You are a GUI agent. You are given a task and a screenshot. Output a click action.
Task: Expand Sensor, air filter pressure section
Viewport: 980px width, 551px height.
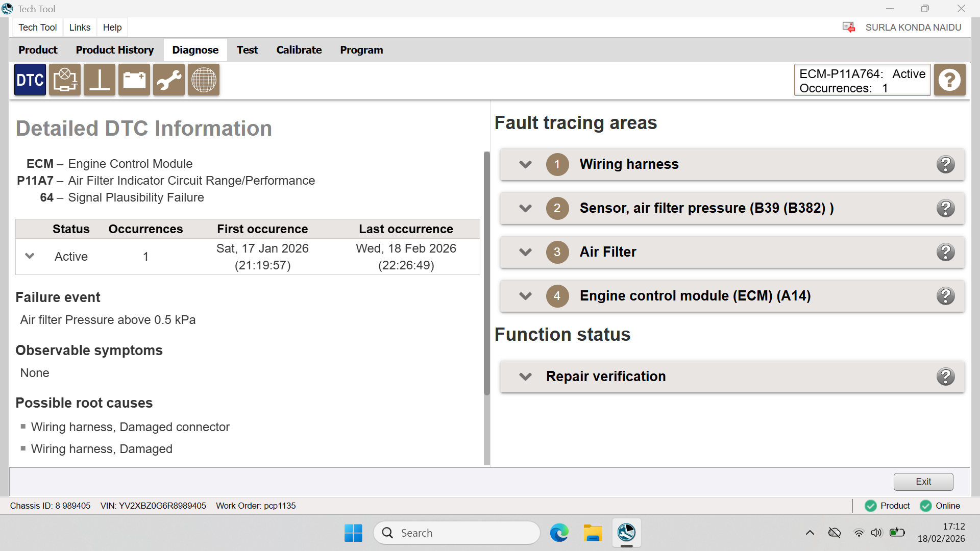[525, 208]
